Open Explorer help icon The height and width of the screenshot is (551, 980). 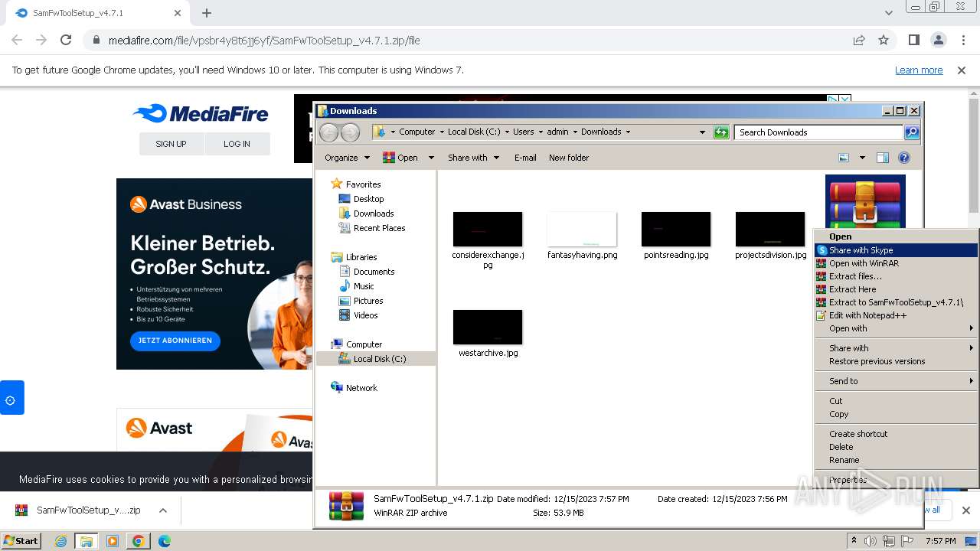pos(904,158)
